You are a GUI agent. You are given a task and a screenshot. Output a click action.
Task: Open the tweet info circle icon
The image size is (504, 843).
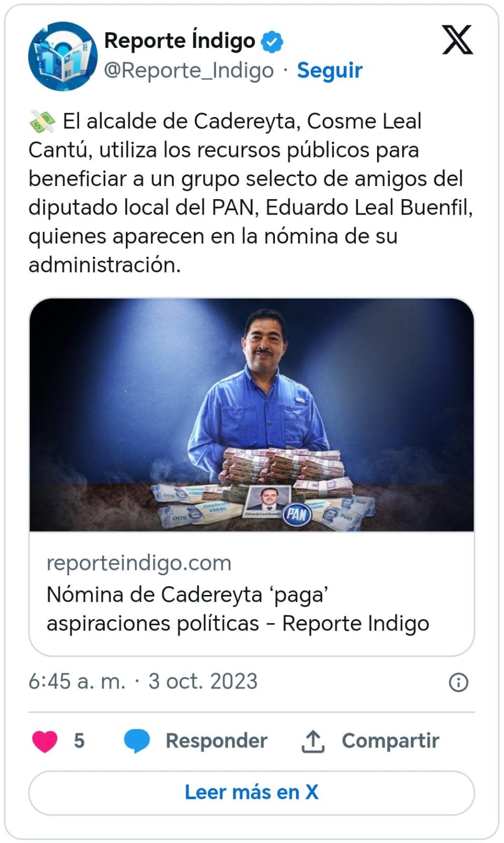pyautogui.click(x=458, y=682)
